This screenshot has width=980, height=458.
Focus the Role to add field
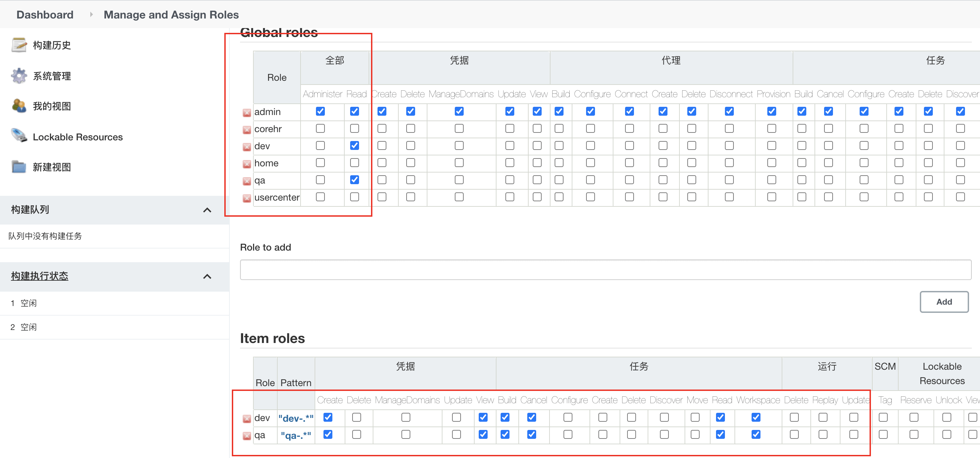click(605, 269)
